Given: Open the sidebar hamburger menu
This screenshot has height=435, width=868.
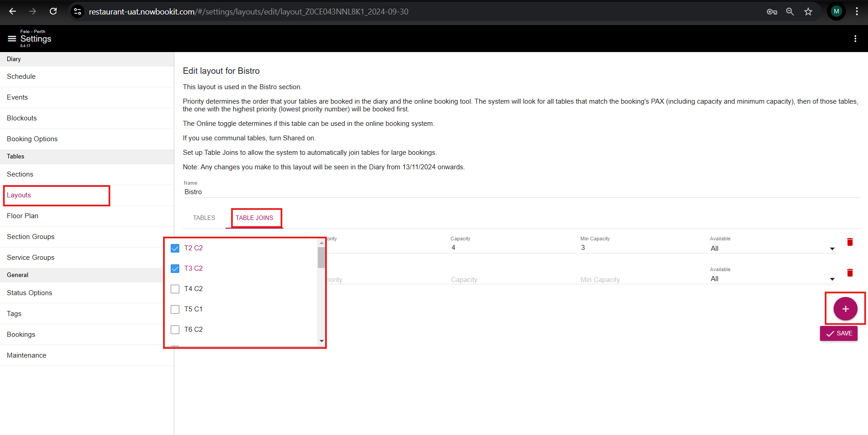Looking at the screenshot, I should tap(11, 38).
